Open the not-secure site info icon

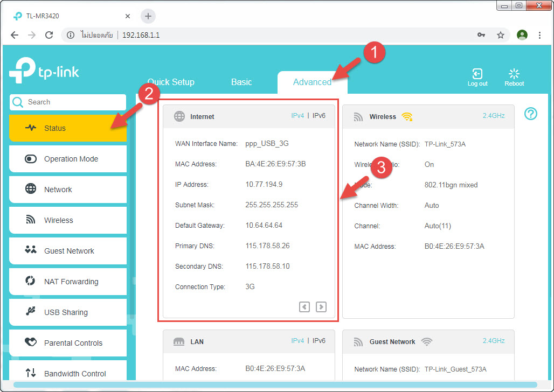coord(71,35)
